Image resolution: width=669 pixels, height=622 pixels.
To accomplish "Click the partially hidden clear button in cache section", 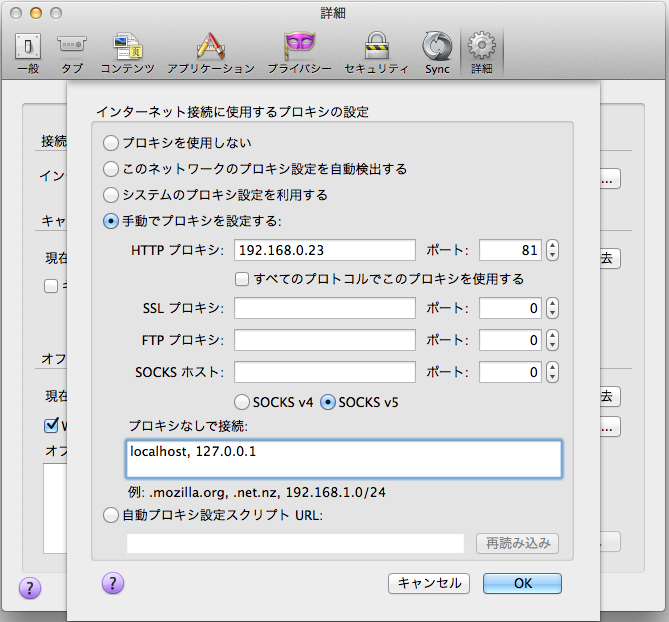I will click(610, 259).
